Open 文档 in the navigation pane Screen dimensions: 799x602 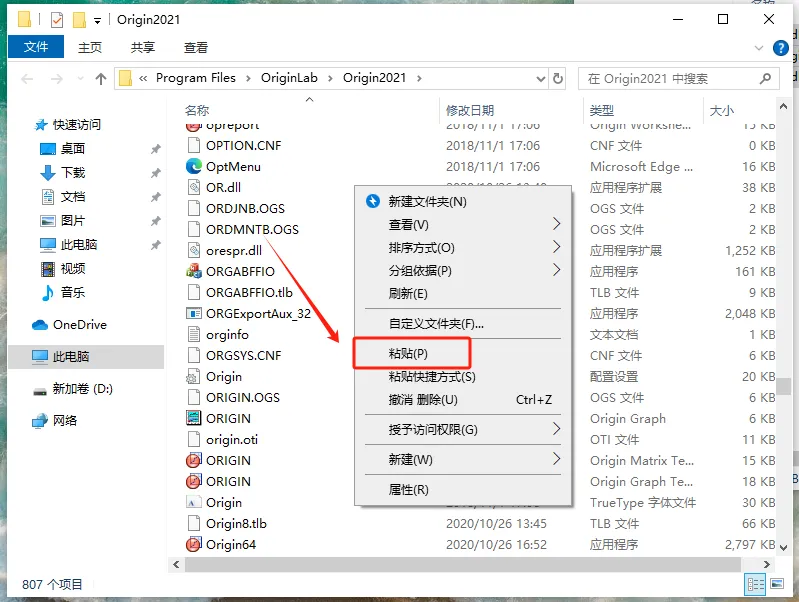72,196
